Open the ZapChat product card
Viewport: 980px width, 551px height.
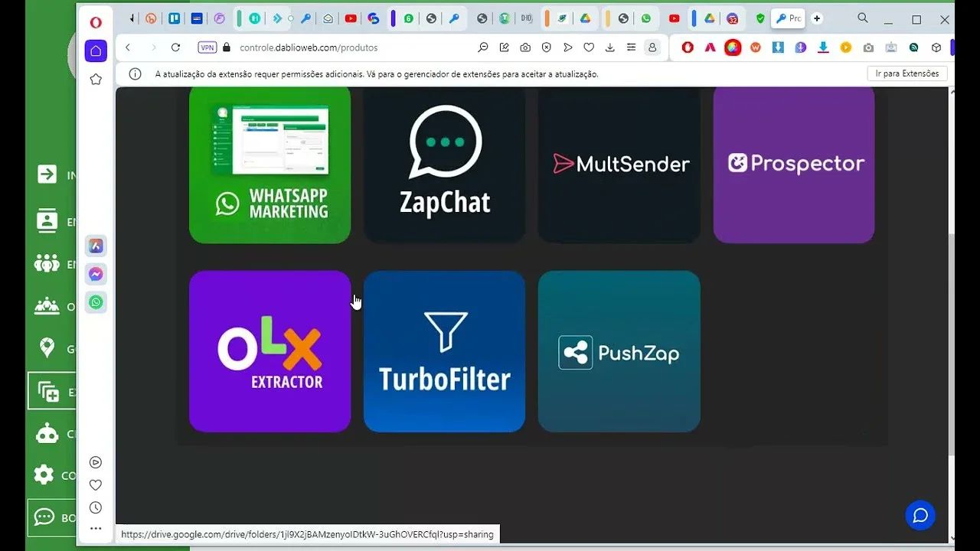tap(444, 165)
